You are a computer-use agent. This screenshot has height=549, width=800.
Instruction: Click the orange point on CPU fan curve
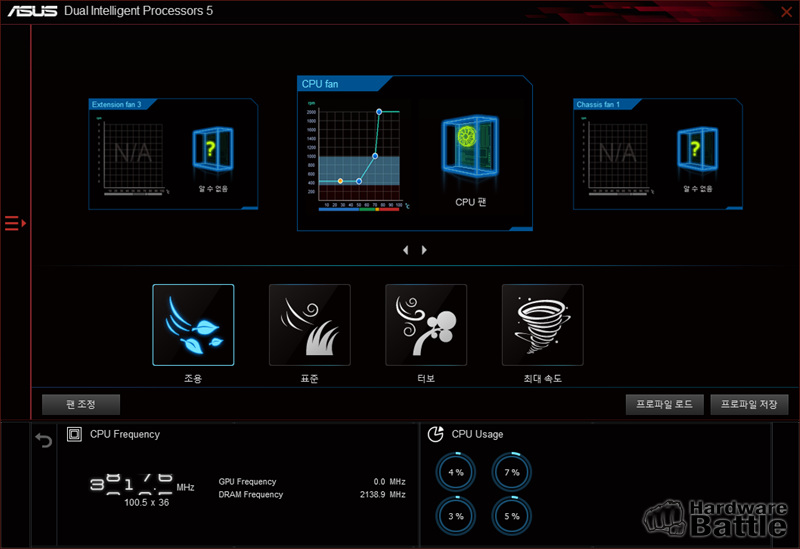click(340, 181)
